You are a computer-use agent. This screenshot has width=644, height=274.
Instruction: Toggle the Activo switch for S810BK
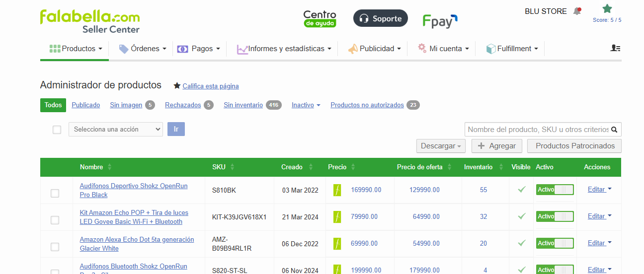point(555,190)
